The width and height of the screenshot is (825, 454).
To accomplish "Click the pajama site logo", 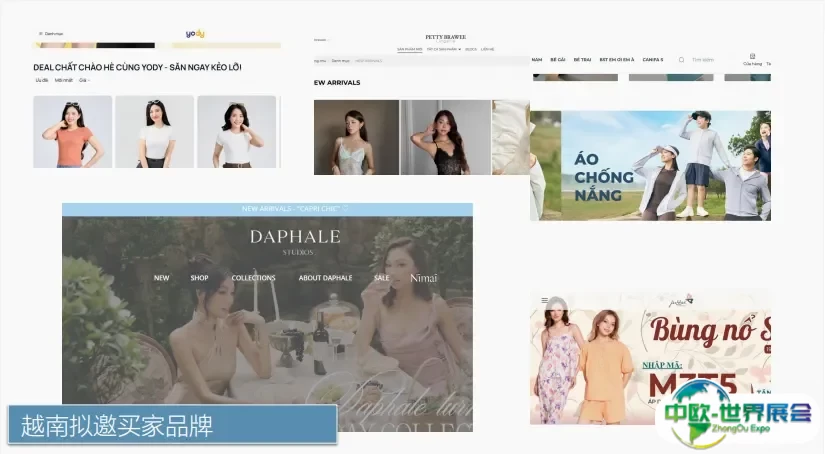I will coord(681,301).
